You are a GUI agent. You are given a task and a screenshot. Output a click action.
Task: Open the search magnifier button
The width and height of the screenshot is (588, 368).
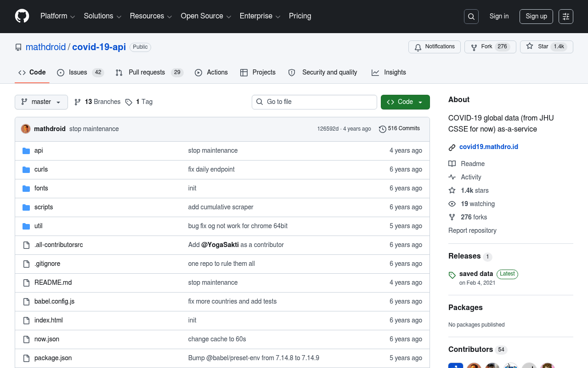click(471, 17)
